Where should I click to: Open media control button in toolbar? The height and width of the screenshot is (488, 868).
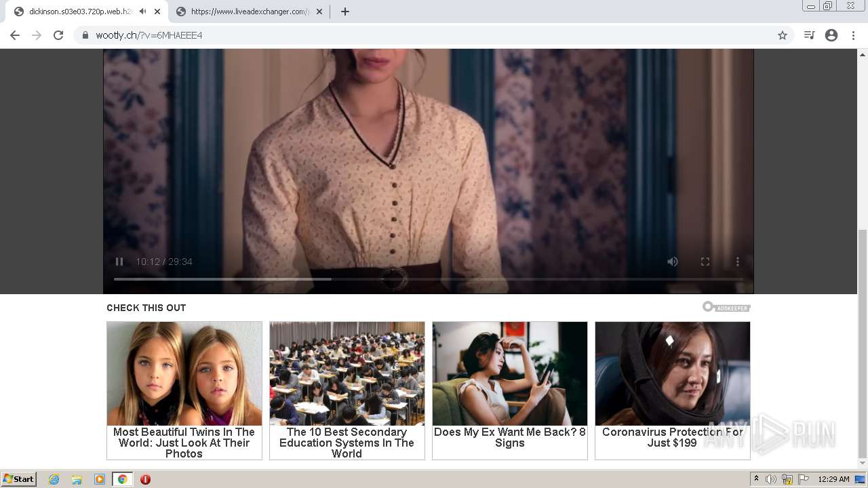click(x=809, y=35)
